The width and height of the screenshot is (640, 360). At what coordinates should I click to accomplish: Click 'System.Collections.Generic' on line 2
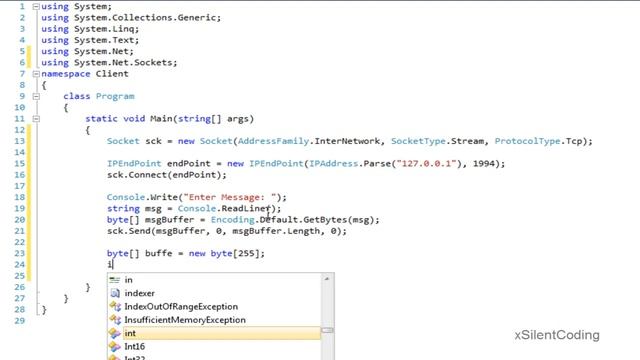[x=146, y=18]
